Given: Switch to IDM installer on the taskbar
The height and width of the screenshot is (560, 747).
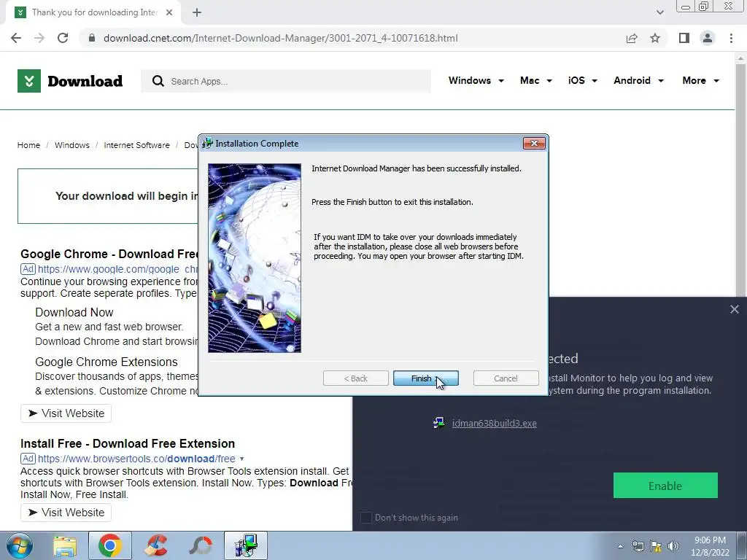Looking at the screenshot, I should coord(246,545).
